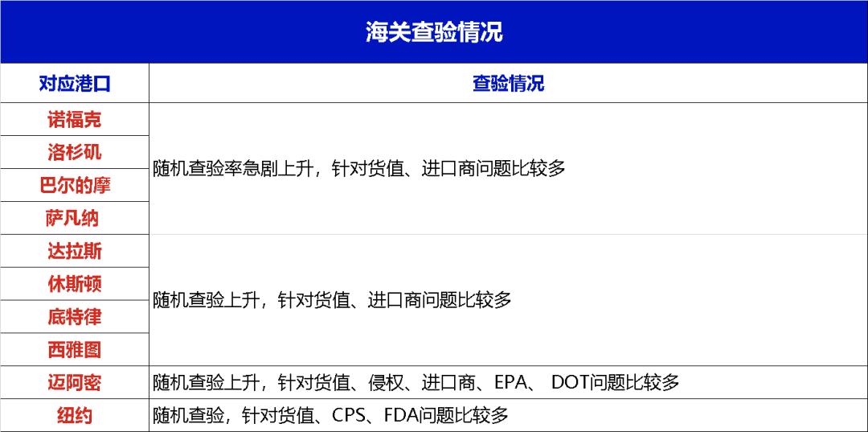Click the word EPA in 迈阿密 row

pos(510,383)
